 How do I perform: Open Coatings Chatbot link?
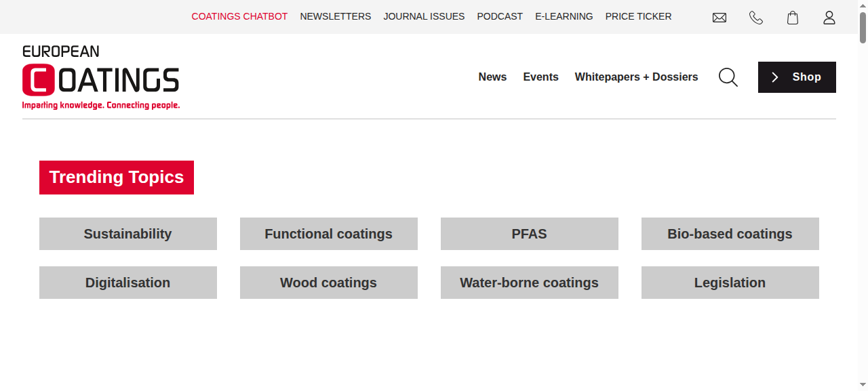(239, 16)
